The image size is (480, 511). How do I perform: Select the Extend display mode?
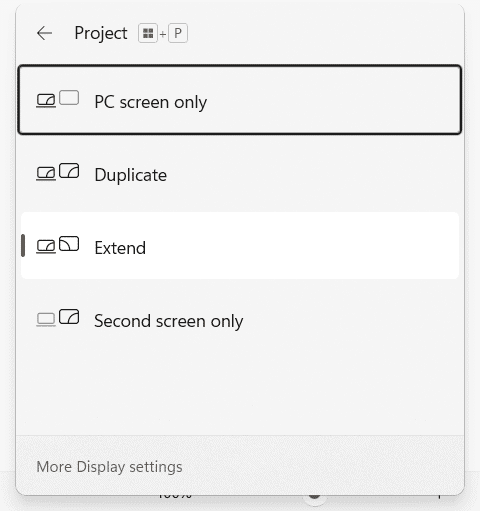coord(240,246)
